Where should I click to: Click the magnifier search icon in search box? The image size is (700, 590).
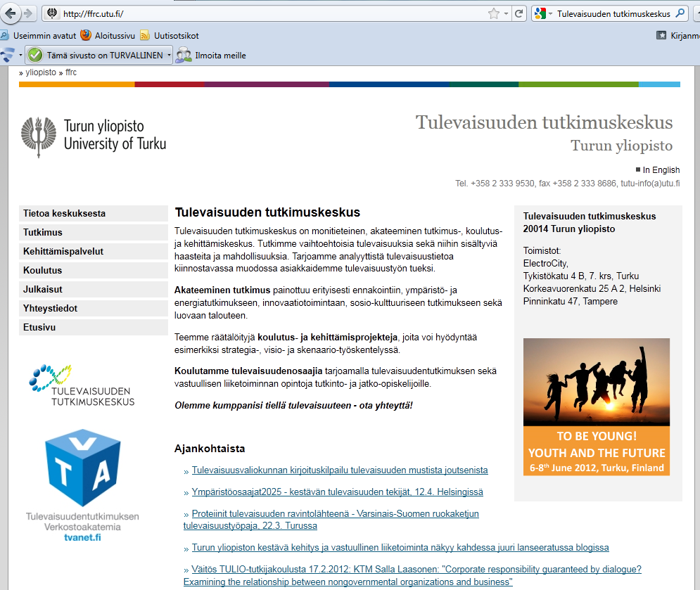coord(680,13)
